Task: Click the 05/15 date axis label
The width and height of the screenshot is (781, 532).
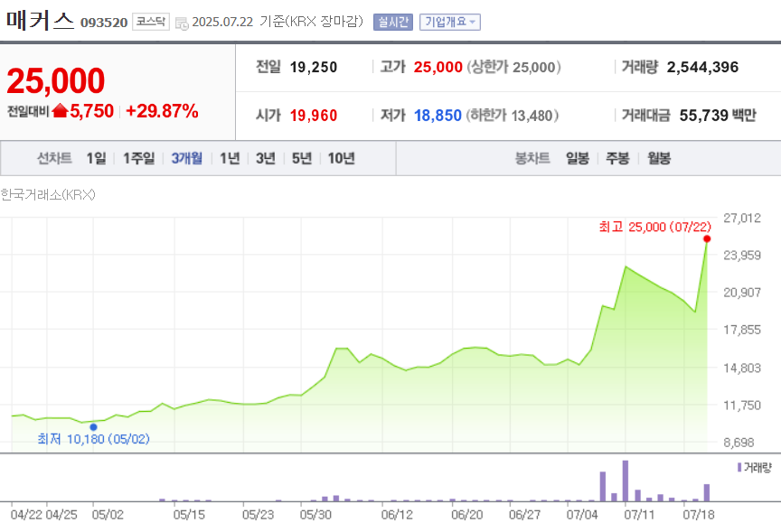Action: coord(189,515)
